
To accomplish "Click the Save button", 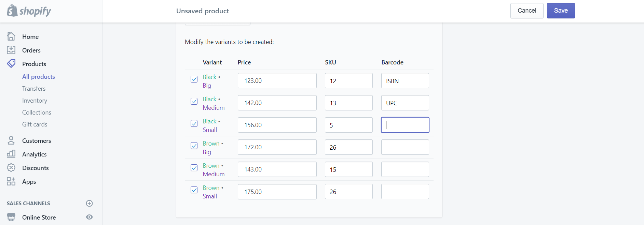I will point(561,11).
